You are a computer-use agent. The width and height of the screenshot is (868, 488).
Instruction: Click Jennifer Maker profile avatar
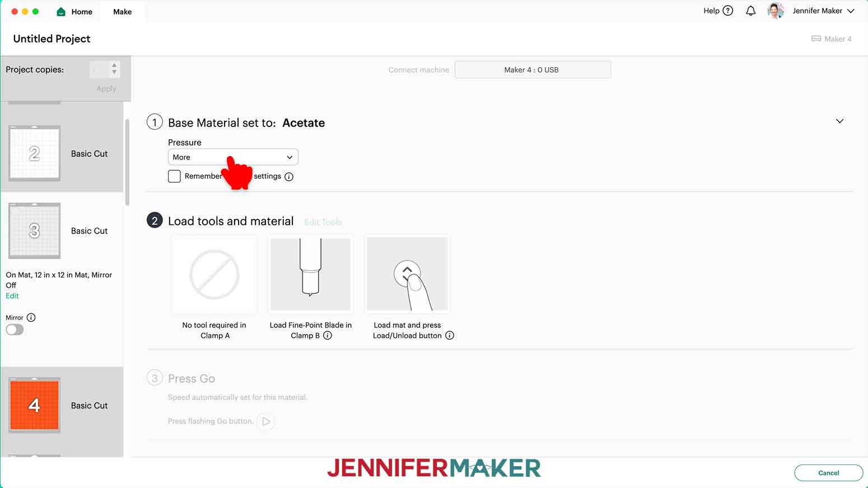pyautogui.click(x=776, y=11)
